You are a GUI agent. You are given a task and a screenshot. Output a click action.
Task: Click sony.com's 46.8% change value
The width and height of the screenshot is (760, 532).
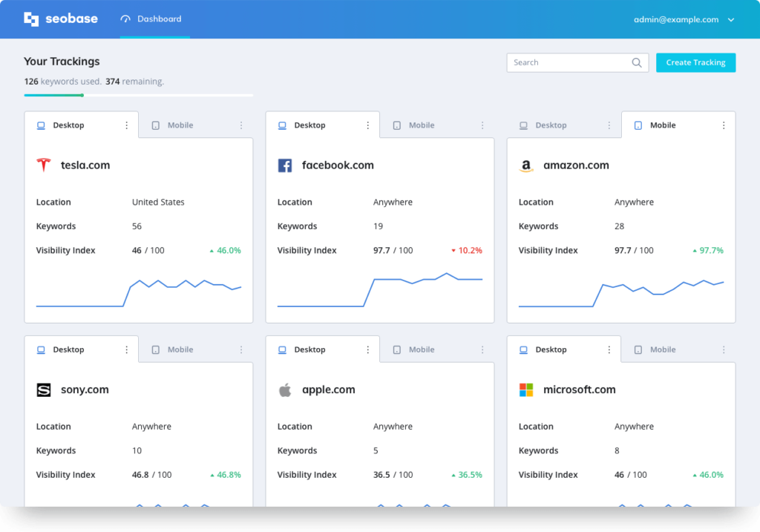(226, 475)
